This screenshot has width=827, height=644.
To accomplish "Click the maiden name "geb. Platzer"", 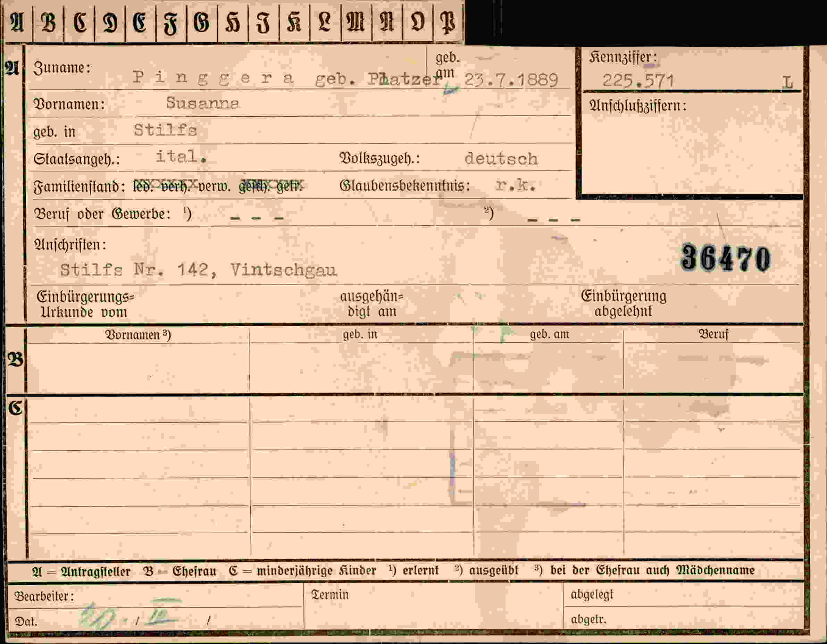I will (x=379, y=79).
